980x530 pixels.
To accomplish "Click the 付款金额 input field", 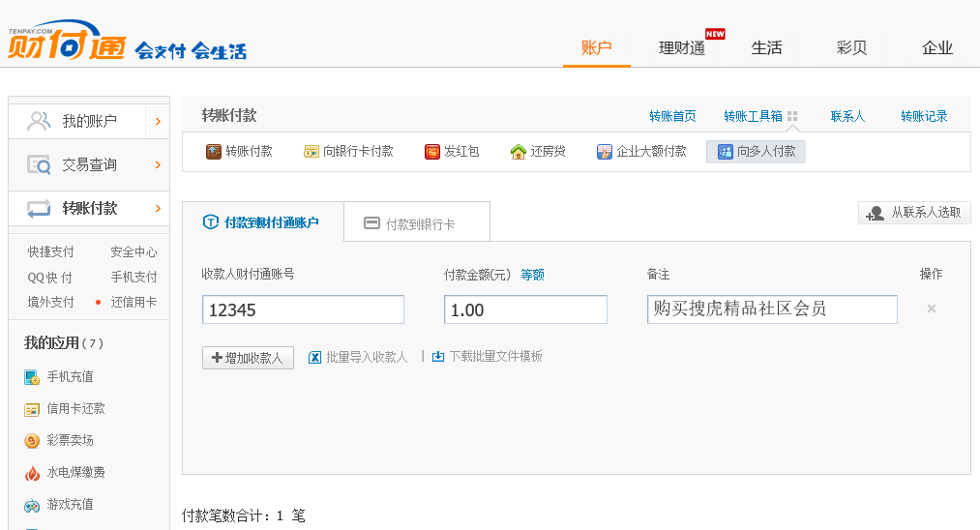I will pyautogui.click(x=525, y=310).
